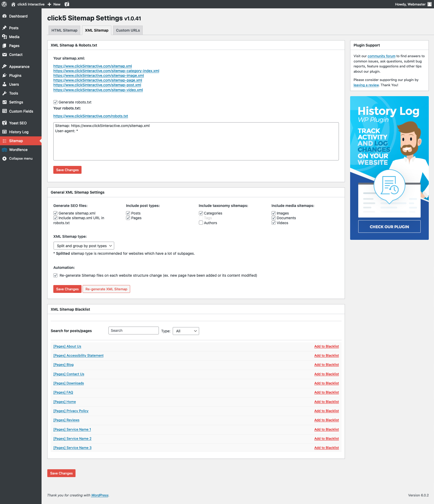The image size is (434, 504).
Task: Click the Tools wrench icon in the sidebar
Action: [4, 93]
